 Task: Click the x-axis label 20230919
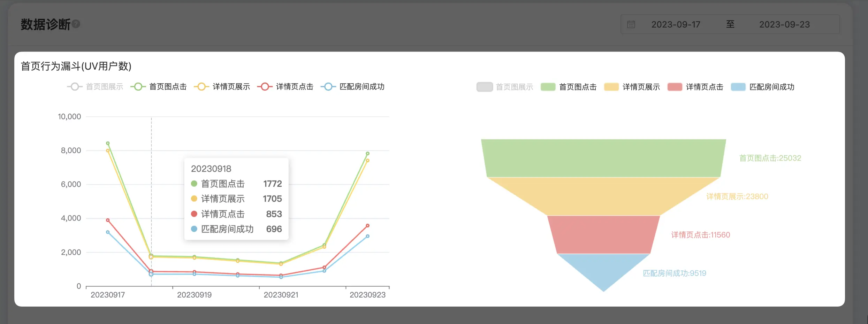194,295
